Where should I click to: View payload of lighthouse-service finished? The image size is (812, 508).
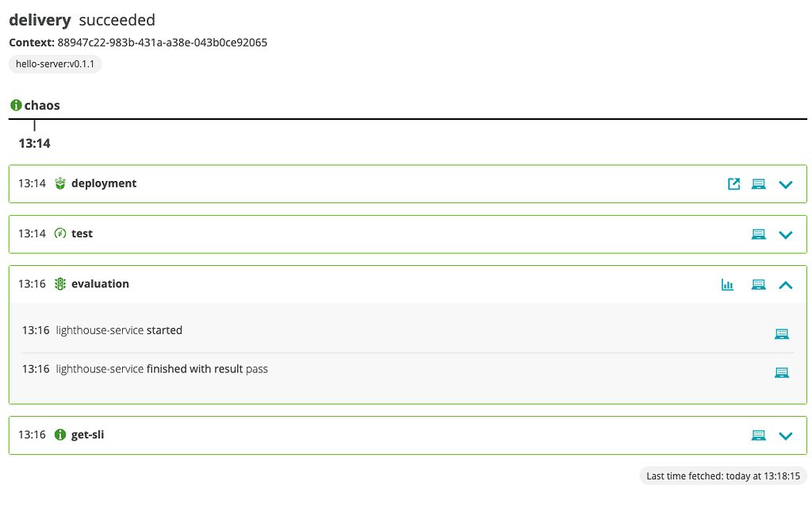point(782,373)
